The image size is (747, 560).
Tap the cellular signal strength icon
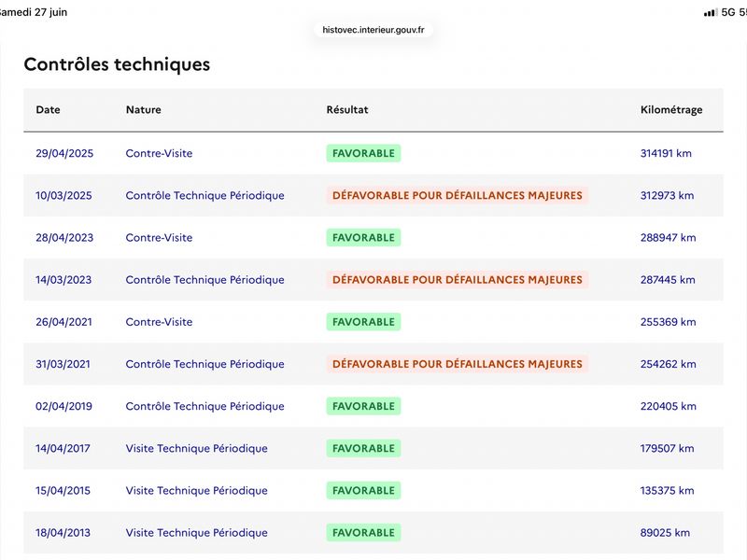(711, 12)
